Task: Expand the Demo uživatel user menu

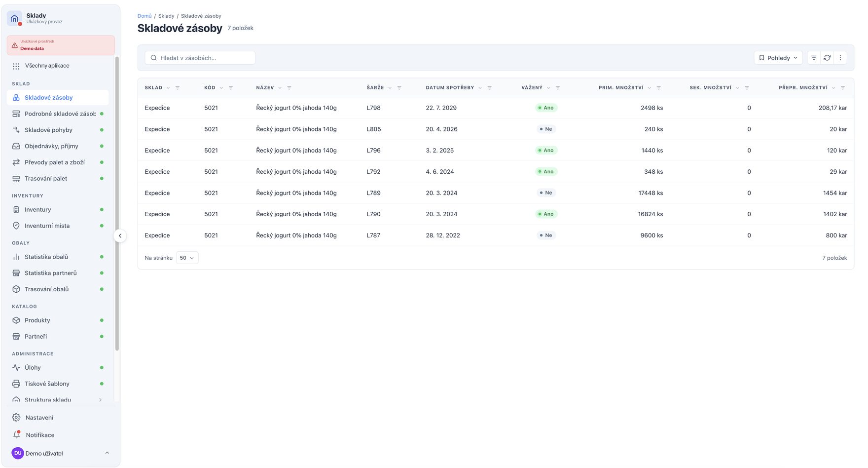Action: click(x=61, y=453)
